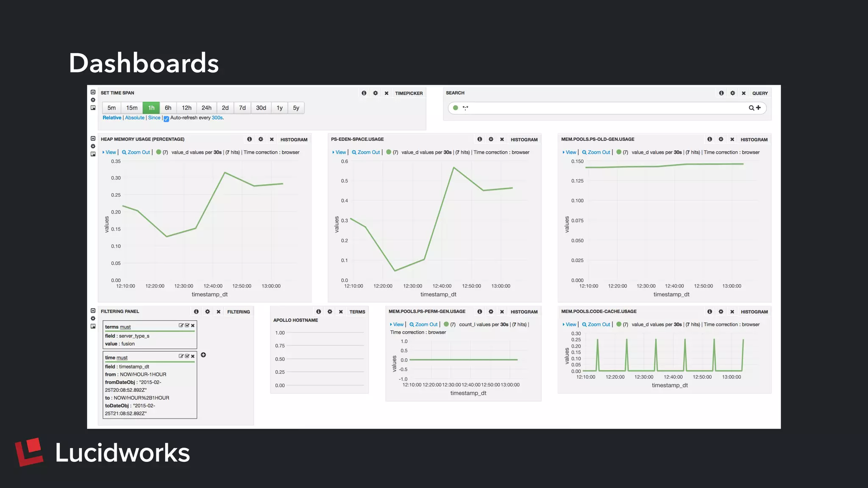
Task: Toggle the Auto-refresh checkbox
Action: click(x=167, y=119)
